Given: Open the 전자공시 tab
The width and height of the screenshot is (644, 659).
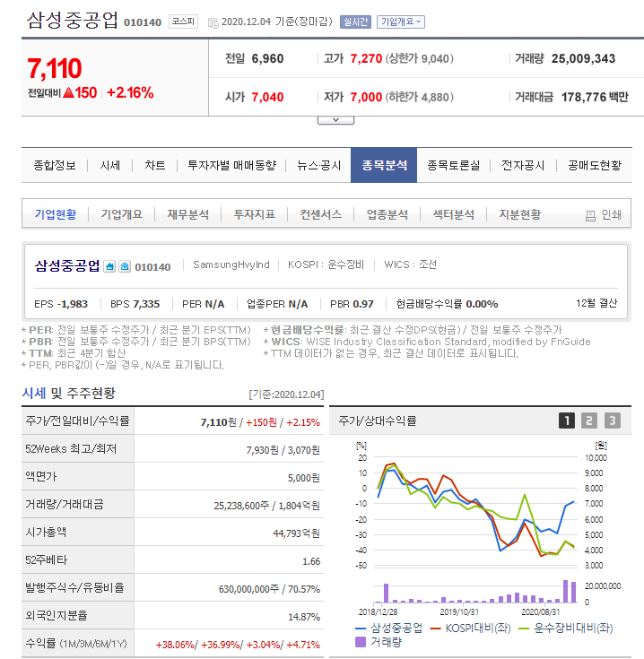Looking at the screenshot, I should [523, 165].
